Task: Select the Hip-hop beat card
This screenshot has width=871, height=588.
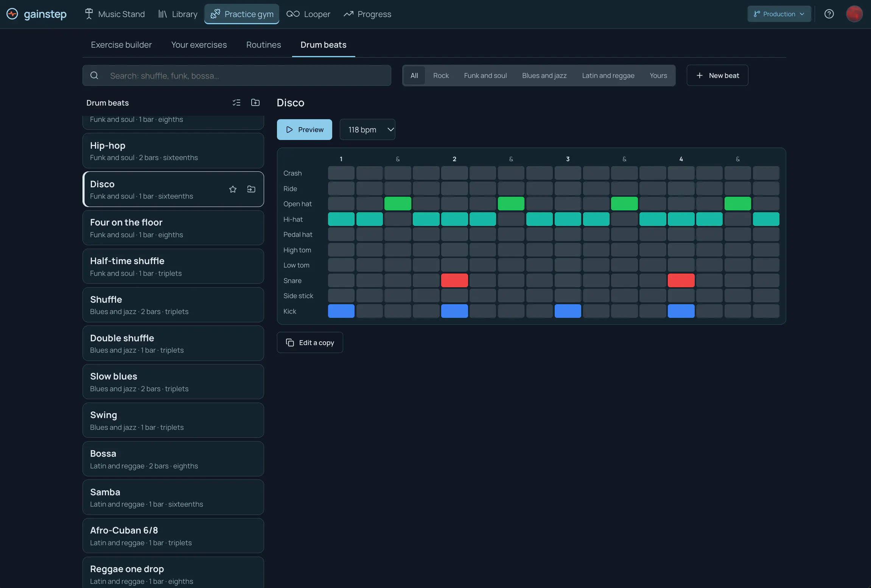Action: click(x=173, y=151)
